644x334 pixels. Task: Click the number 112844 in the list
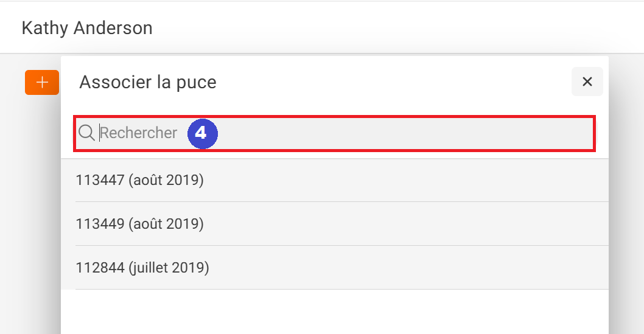(x=100, y=268)
